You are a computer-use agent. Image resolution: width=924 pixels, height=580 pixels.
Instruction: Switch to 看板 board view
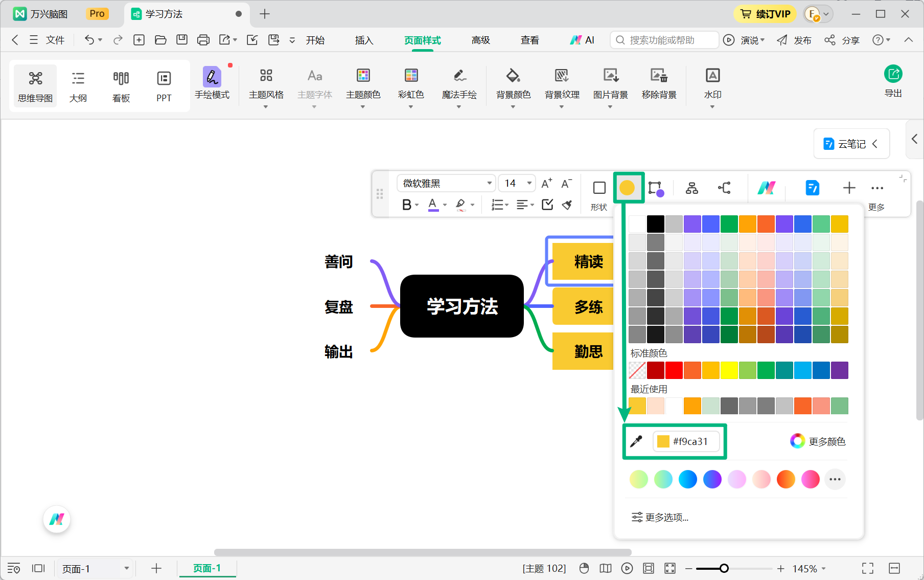pyautogui.click(x=121, y=86)
